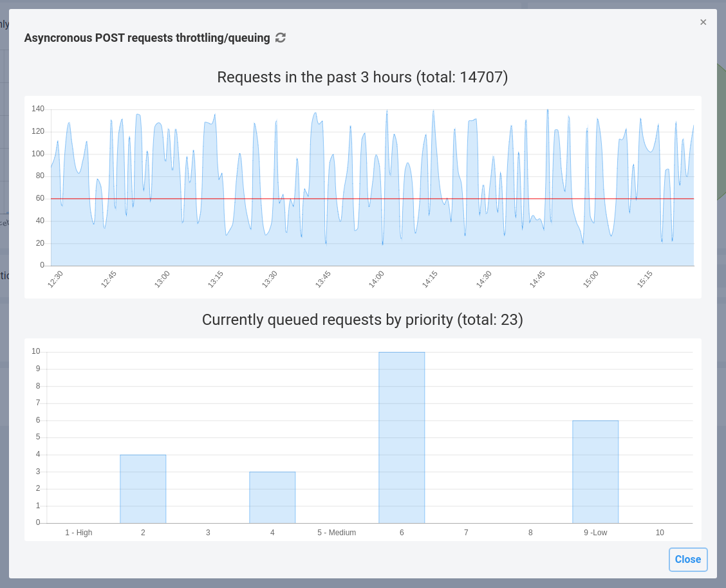
Task: Click the 140 value on the requests y-axis
Action: point(38,109)
